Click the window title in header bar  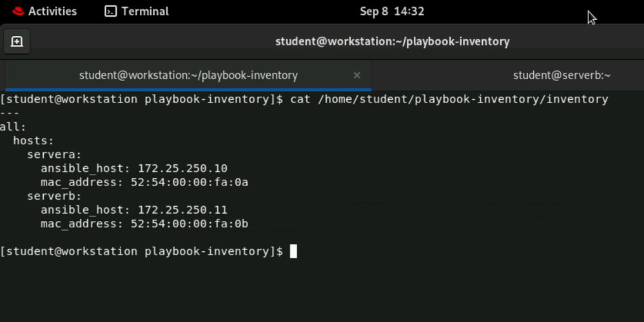pos(392,42)
